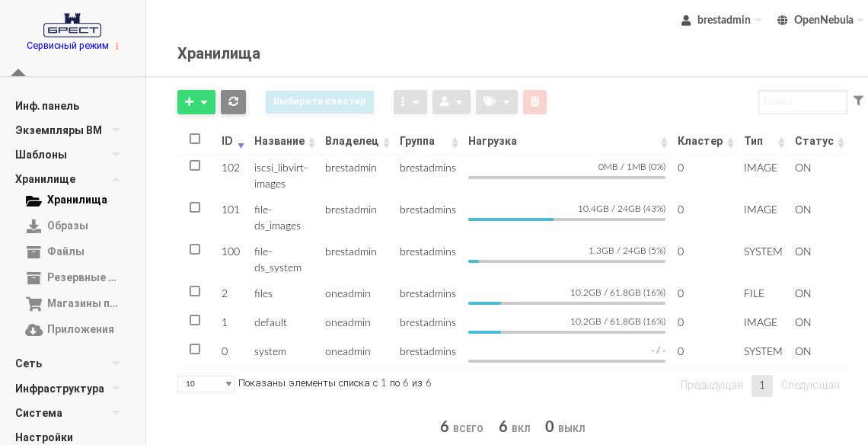
Task: Refresh the datastore list
Action: pyautogui.click(x=233, y=102)
